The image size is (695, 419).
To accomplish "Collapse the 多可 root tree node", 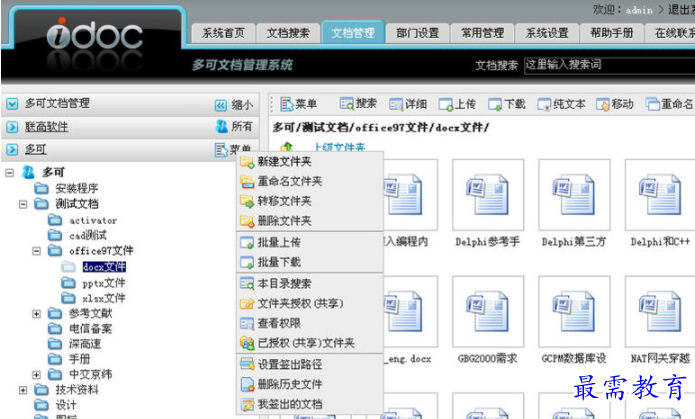I will click(9, 172).
